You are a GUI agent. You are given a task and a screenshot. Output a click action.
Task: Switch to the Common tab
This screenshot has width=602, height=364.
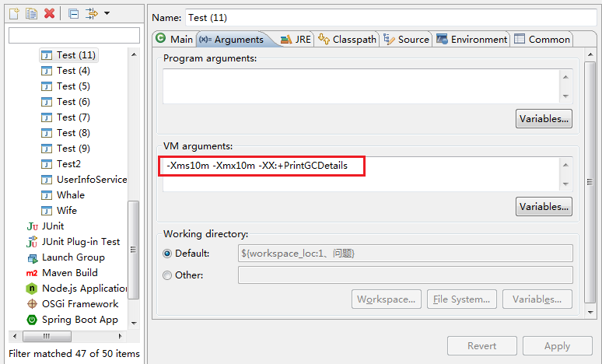[x=542, y=39]
